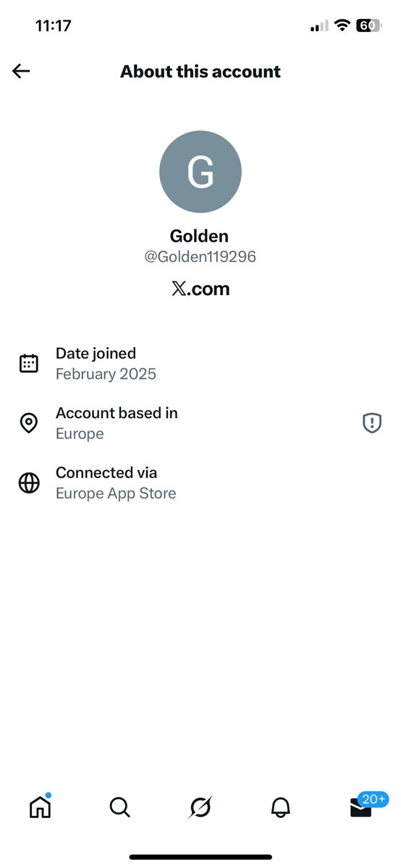Open the Grok slash icon tab

click(x=200, y=807)
